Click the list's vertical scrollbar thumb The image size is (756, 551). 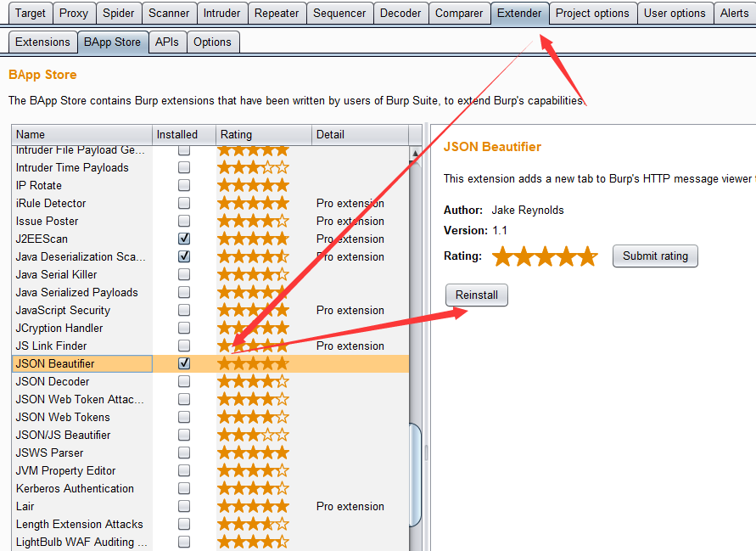415,475
